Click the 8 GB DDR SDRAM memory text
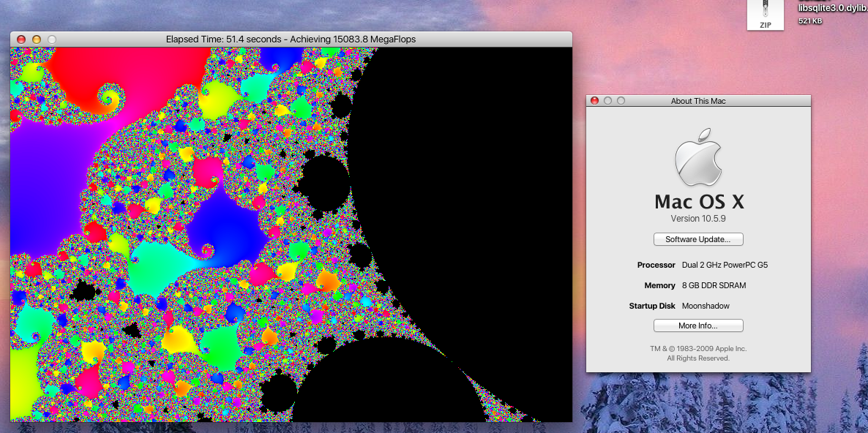This screenshot has height=433, width=868. (x=714, y=285)
